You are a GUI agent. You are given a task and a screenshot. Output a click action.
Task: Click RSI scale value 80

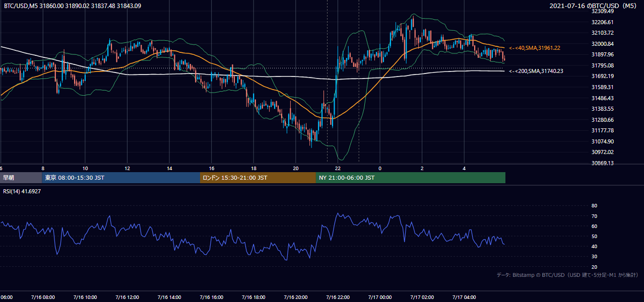point(594,206)
